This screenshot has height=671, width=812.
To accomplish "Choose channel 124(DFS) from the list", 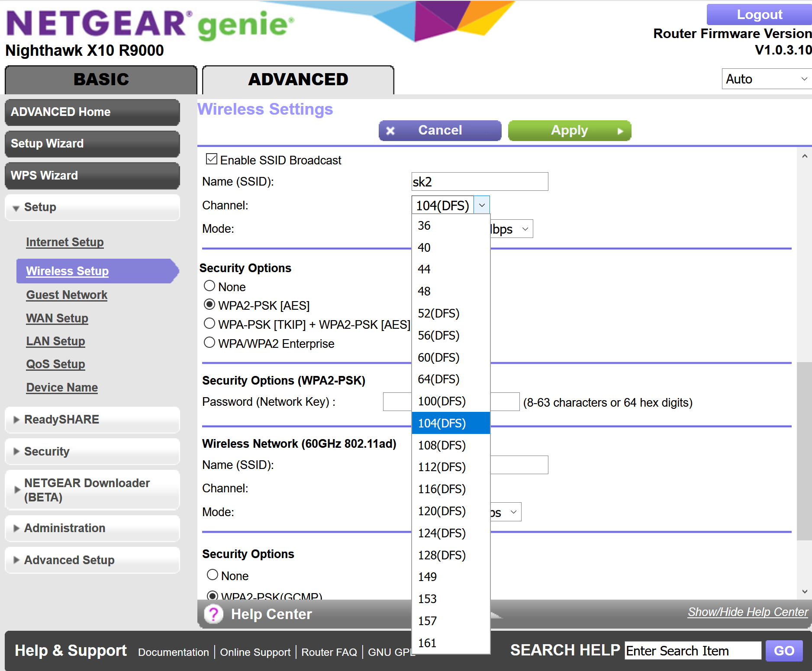I will 451,533.
